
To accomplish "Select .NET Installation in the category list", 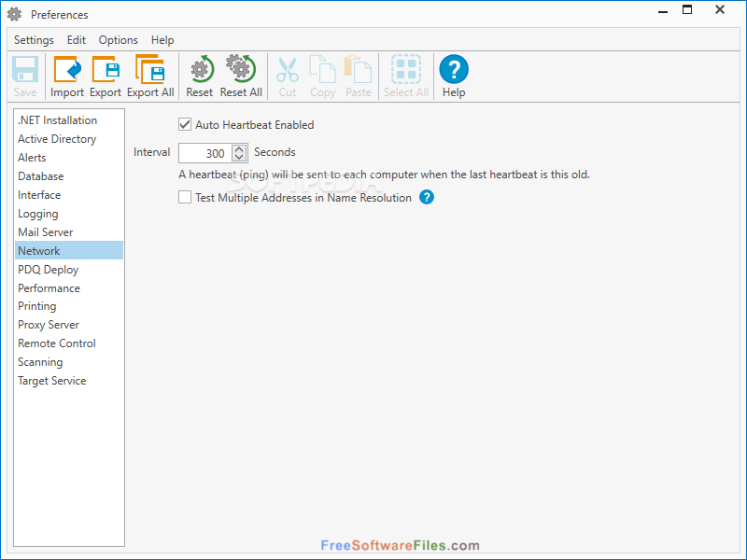I will [68, 120].
